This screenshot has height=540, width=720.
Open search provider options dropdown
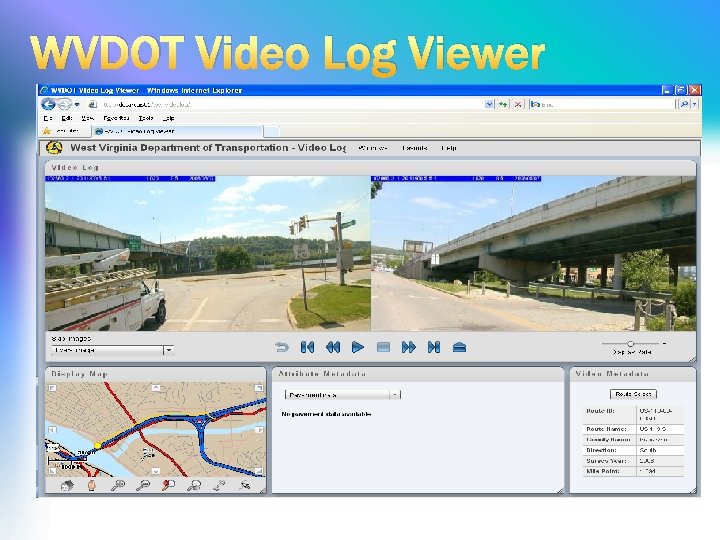point(695,104)
